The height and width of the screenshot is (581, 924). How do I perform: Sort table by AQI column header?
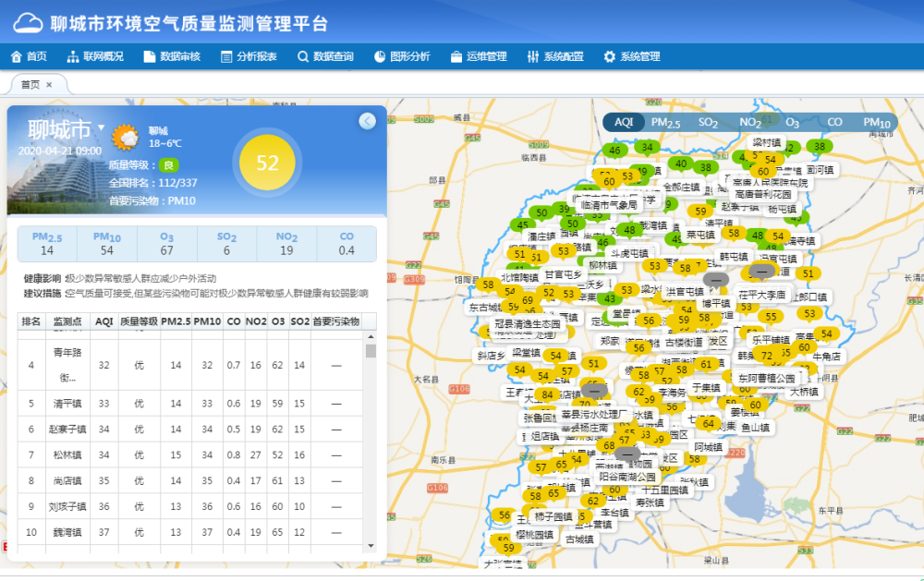click(103, 321)
